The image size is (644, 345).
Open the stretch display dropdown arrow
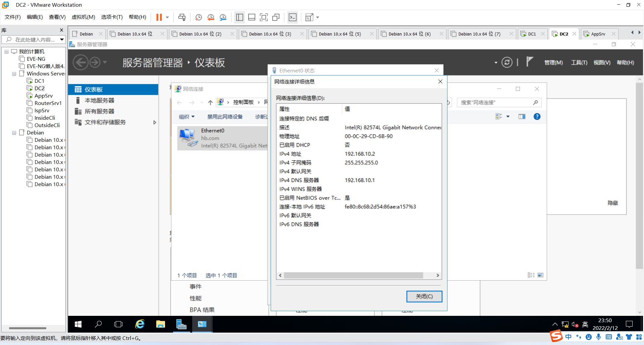point(318,17)
